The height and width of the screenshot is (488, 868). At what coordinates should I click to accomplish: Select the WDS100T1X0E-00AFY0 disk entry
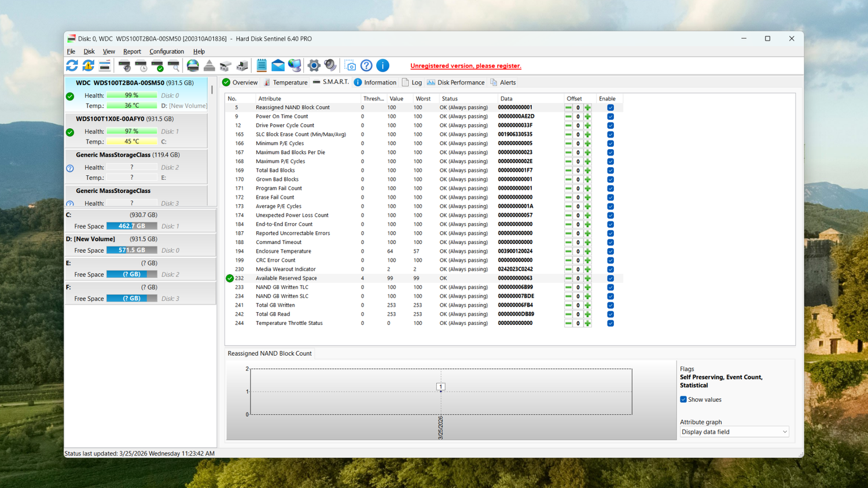coord(137,131)
